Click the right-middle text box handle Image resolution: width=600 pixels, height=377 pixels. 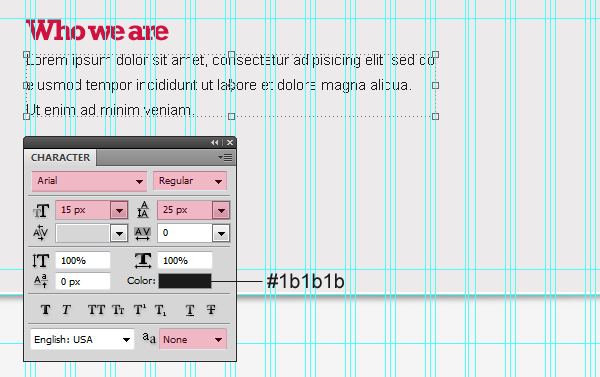tap(435, 85)
